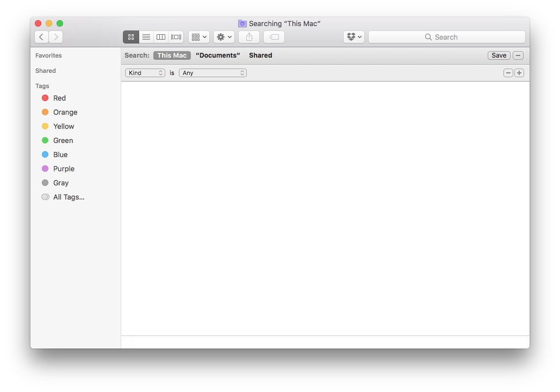
Task: Open the Dropbox toolbar menu
Action: (354, 37)
